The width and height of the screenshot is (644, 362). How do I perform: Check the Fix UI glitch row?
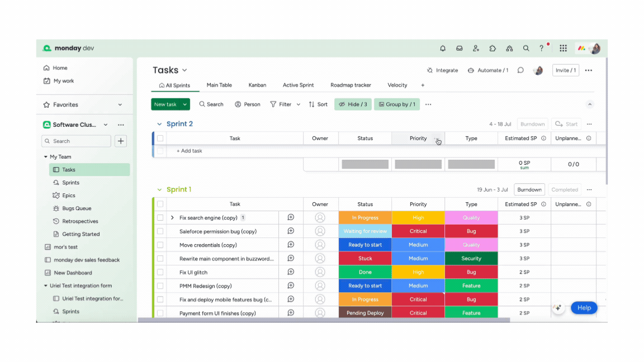160,272
